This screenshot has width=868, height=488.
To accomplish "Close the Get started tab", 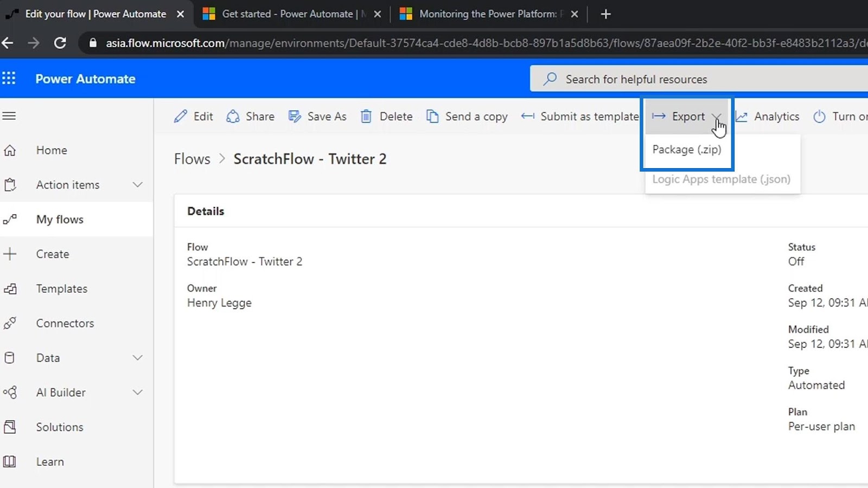I will tap(378, 14).
